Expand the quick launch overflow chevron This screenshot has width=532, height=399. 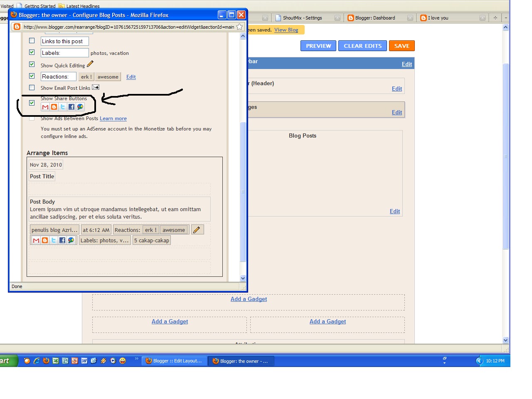click(136, 359)
